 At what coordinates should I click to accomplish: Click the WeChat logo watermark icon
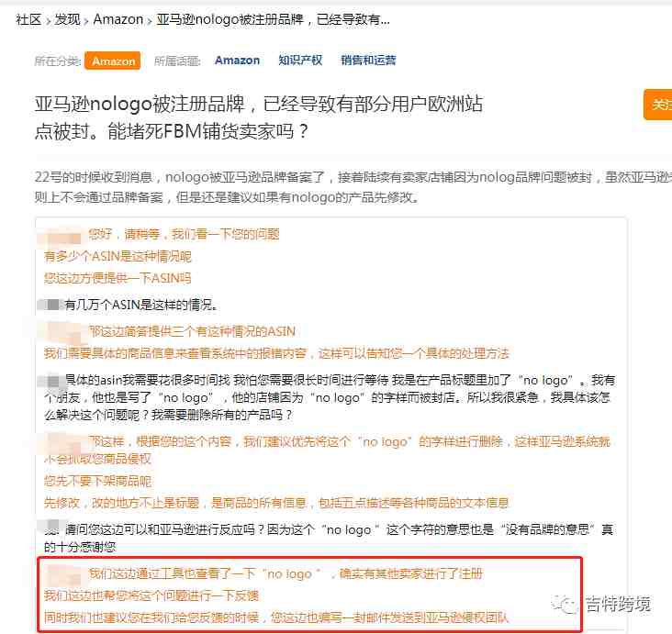point(564,605)
